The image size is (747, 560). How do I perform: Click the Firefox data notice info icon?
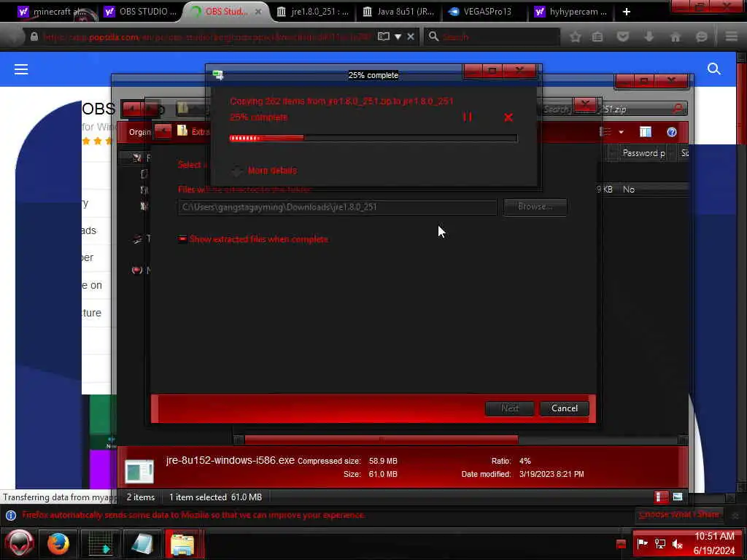(11, 516)
